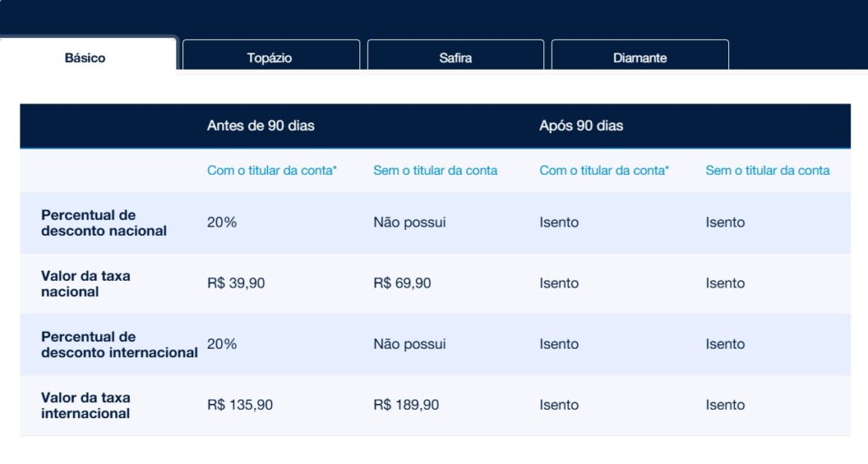
Task: Click the "Após 90 dias" column header
Action: pos(581,126)
